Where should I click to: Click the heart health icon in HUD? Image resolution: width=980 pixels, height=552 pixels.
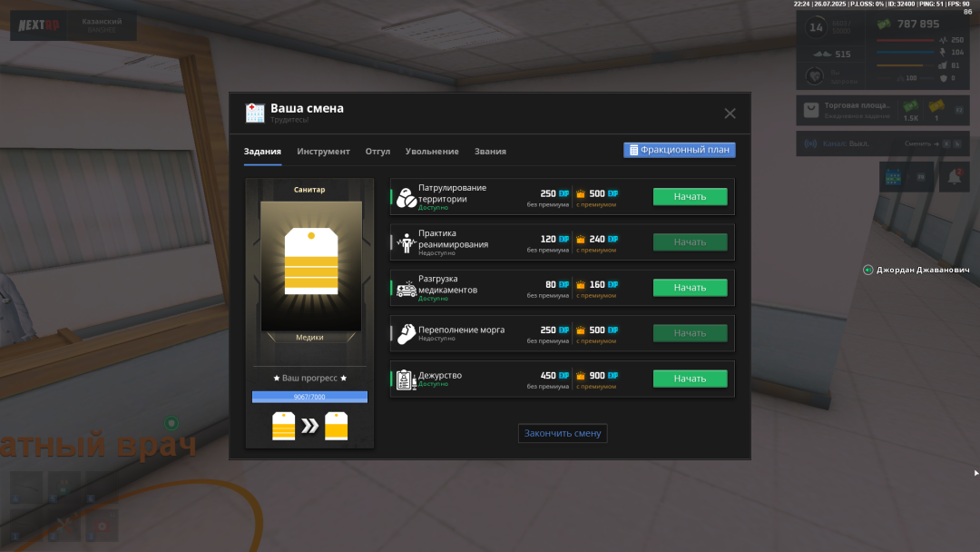(x=814, y=76)
